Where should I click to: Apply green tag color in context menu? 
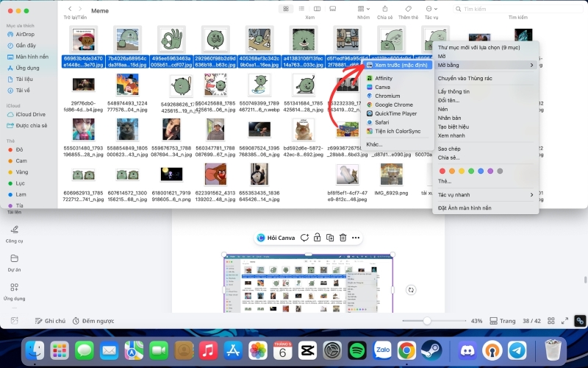pyautogui.click(x=471, y=171)
